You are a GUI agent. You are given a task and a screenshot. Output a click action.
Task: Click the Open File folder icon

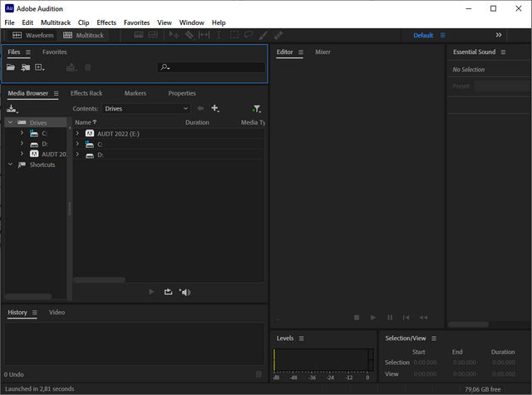click(12, 67)
